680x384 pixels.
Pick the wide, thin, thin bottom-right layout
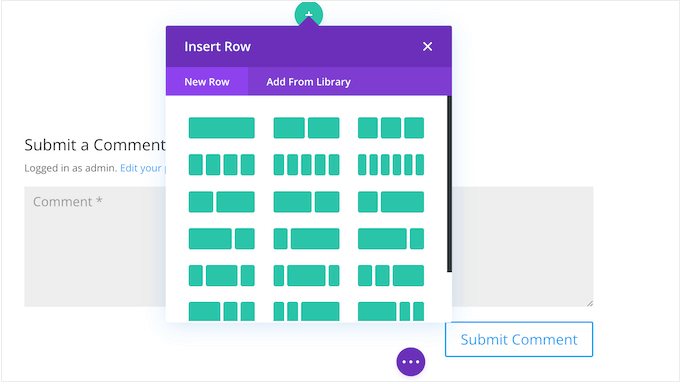tap(391, 312)
